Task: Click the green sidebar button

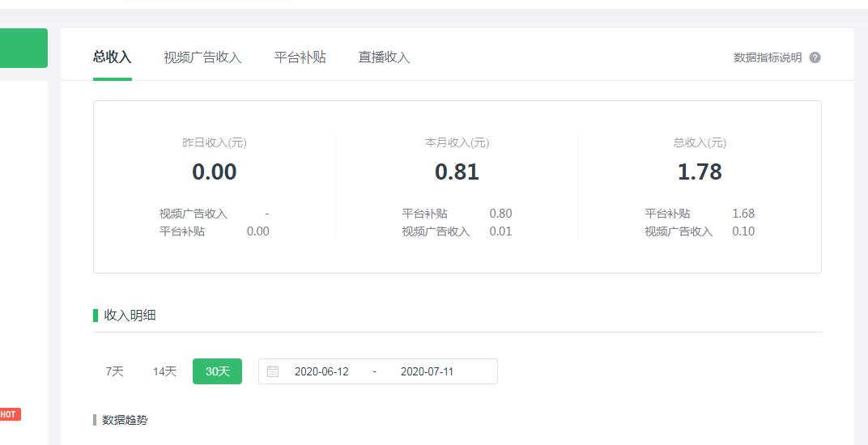Action: (x=23, y=49)
